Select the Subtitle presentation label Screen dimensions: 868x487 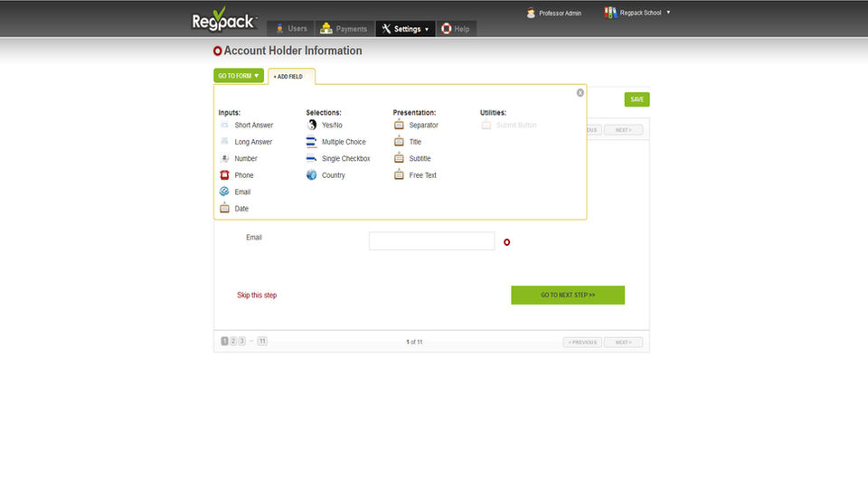click(x=420, y=158)
